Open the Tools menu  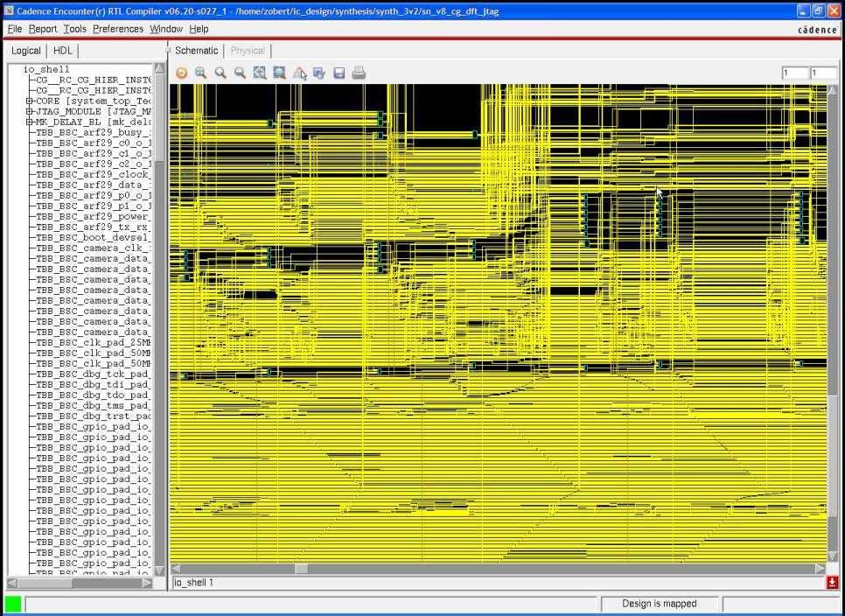[75, 29]
